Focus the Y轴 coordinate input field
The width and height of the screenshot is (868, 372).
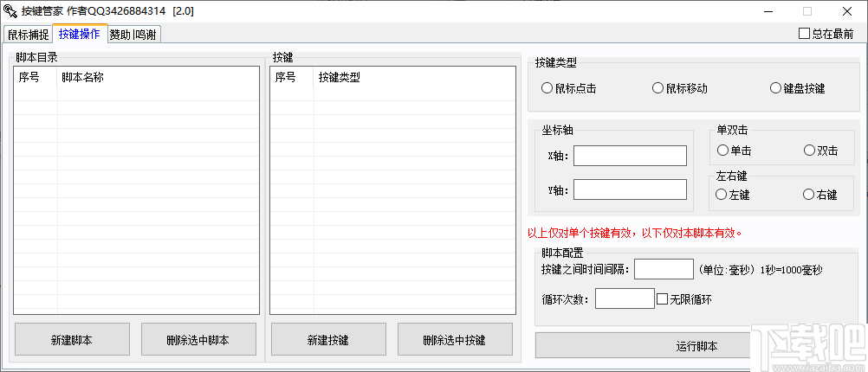630,189
